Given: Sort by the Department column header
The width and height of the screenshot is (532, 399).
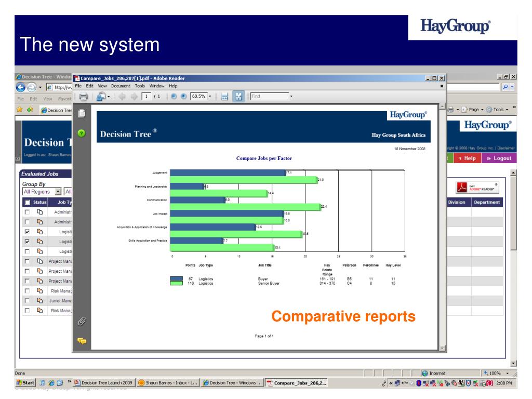Looking at the screenshot, I should (487, 202).
